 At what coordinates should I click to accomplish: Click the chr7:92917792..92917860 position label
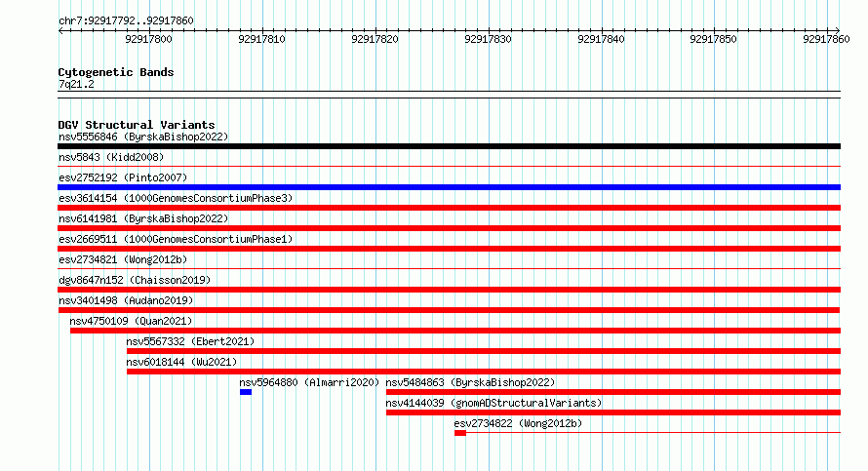[x=126, y=21]
